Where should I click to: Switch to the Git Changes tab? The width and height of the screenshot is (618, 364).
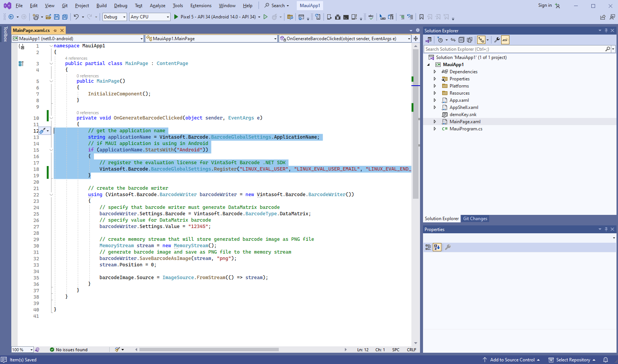tap(475, 219)
